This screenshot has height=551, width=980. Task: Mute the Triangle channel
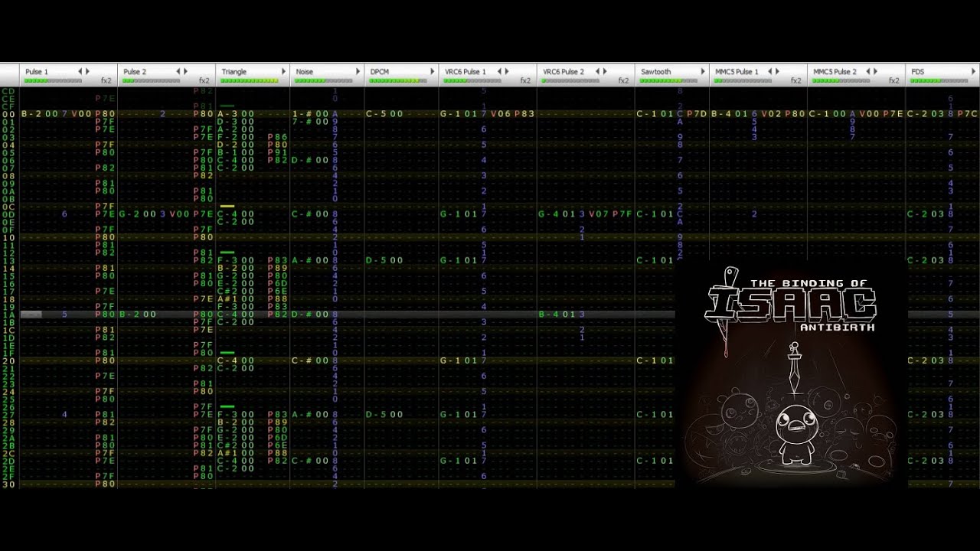234,71
